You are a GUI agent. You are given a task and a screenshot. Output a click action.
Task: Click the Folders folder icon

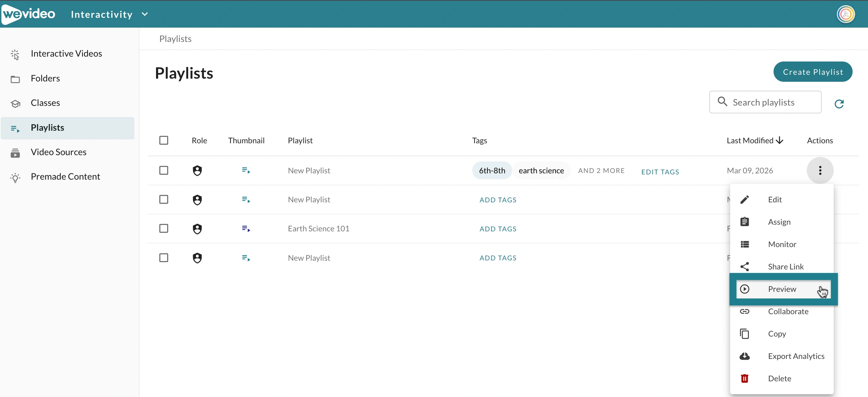(15, 79)
